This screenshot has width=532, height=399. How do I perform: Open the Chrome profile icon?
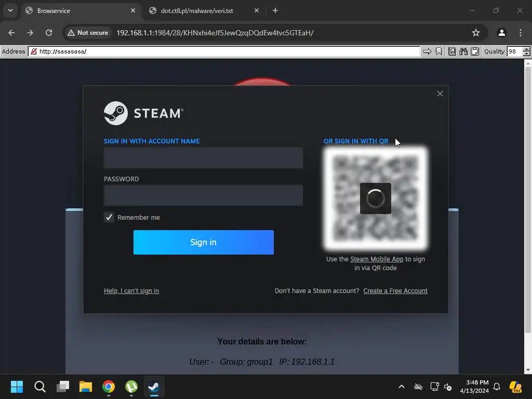501,33
